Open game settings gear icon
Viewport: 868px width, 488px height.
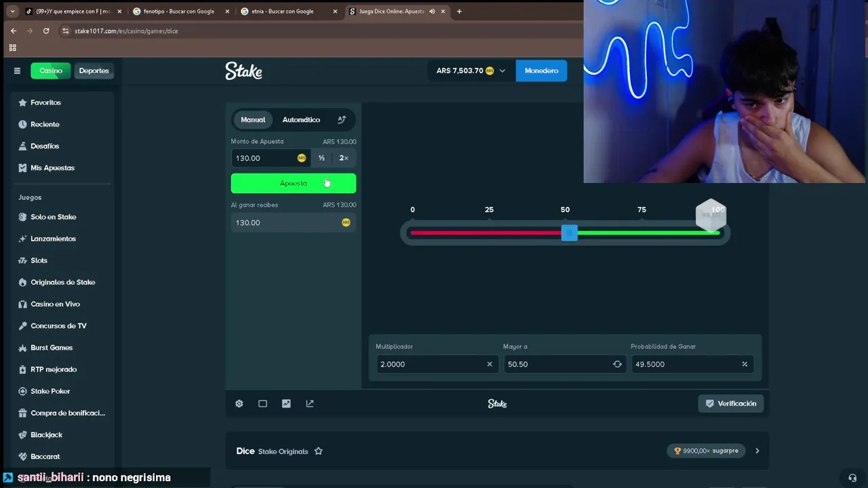pyautogui.click(x=239, y=403)
